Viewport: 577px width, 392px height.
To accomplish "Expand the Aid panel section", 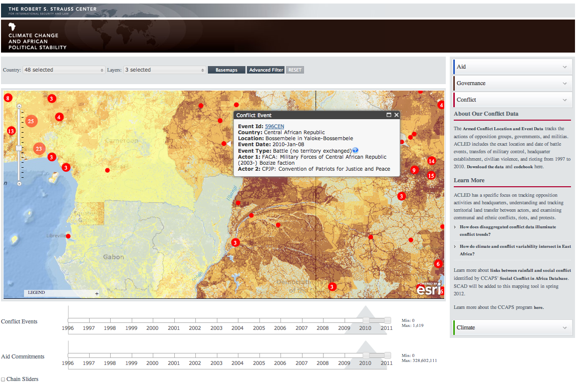I will click(512, 67).
